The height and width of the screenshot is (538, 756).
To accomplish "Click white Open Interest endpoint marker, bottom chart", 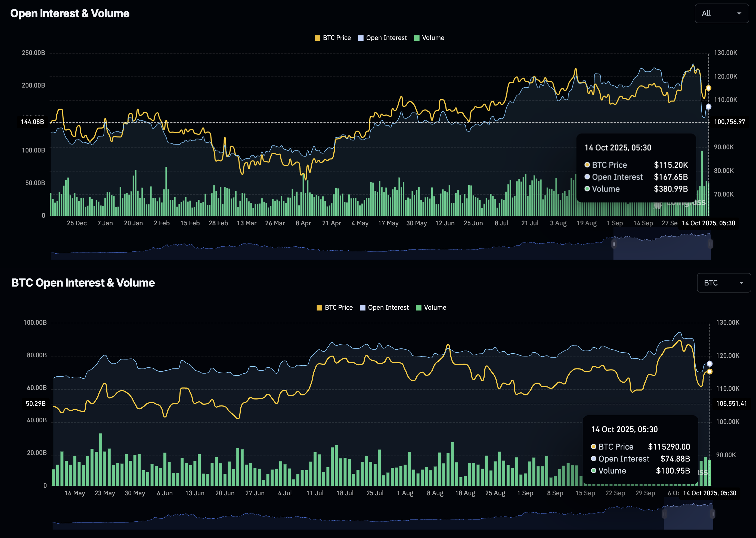I will click(x=710, y=364).
